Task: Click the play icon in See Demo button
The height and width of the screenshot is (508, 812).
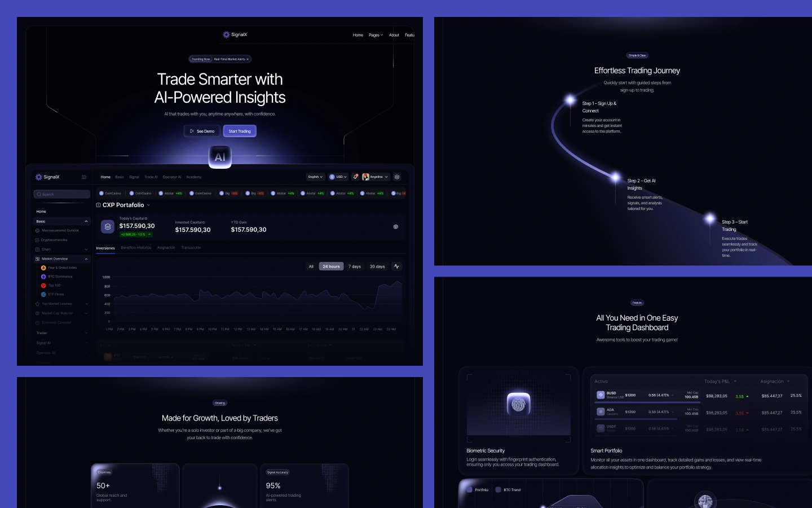Action: (x=192, y=131)
